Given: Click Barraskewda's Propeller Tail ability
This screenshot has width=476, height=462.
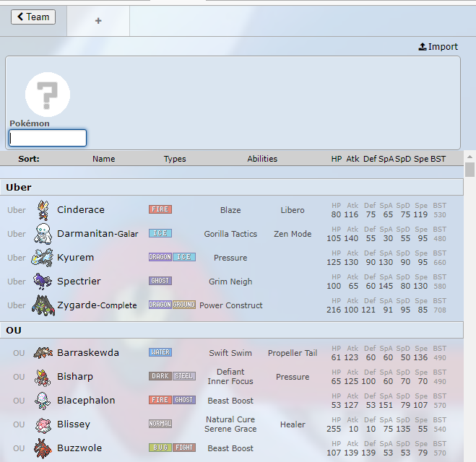Looking at the screenshot, I should pos(293,353).
